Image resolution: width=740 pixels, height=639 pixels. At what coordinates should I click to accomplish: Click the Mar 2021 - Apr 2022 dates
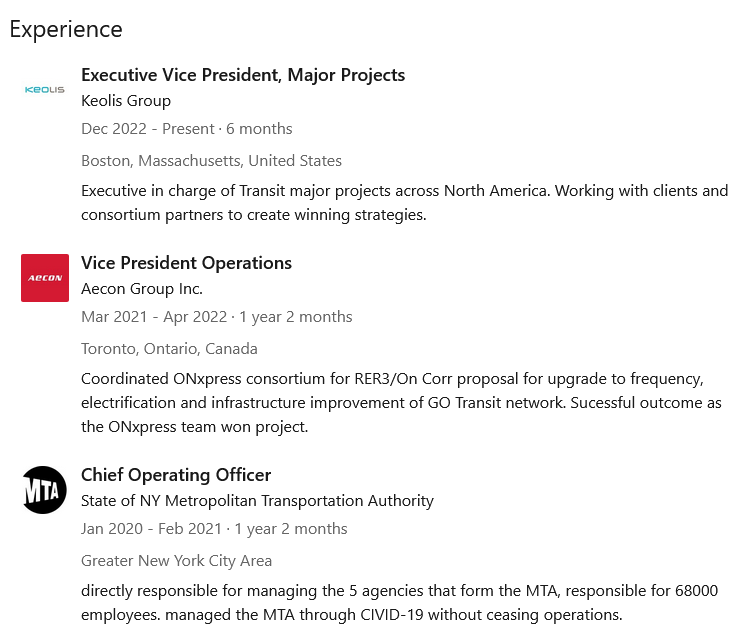tap(154, 317)
